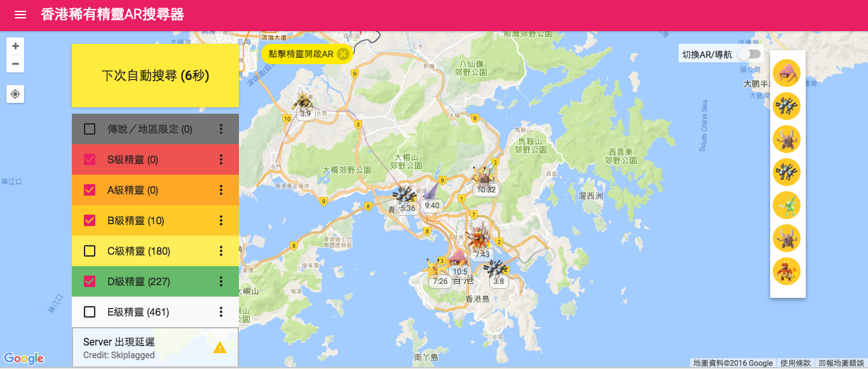This screenshot has width=868, height=369.
Task: Click the D級精靈 (227) label
Action: pyautogui.click(x=139, y=281)
